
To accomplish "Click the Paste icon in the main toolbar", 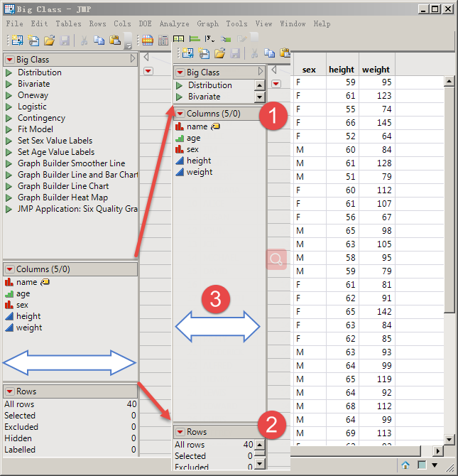I will (115, 40).
